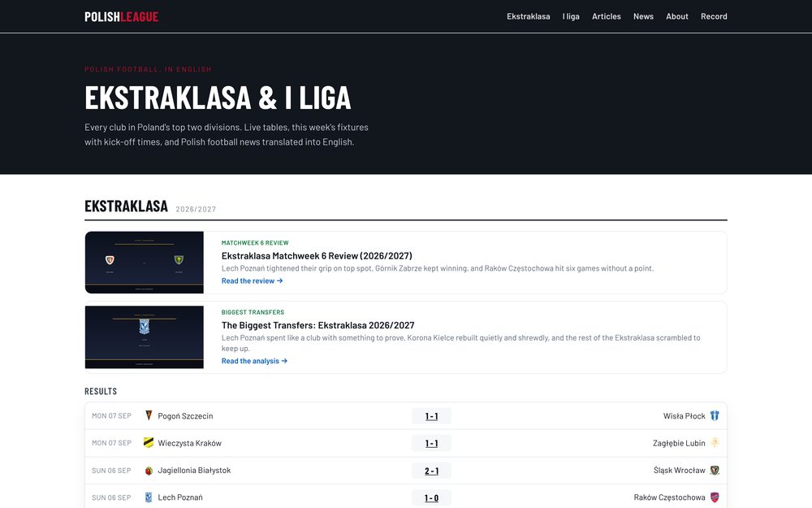Click the Jagiellonia Białystok club crest
812x508 pixels.
[149, 470]
